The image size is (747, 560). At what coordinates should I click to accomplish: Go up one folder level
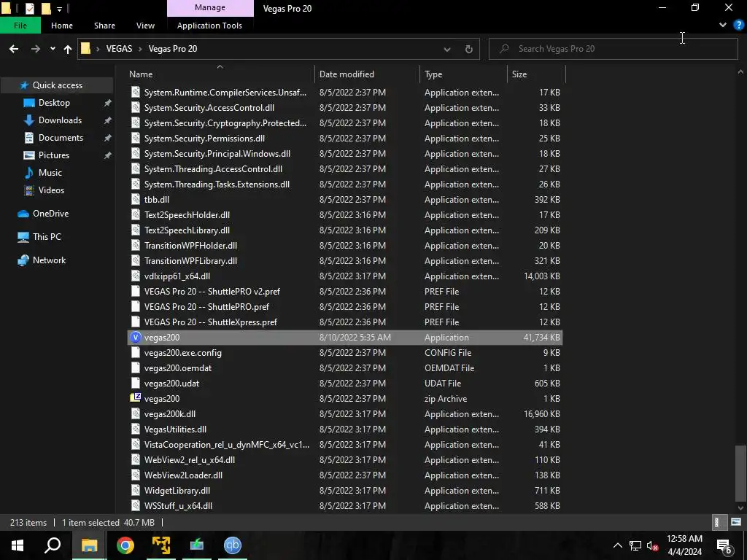click(x=68, y=49)
